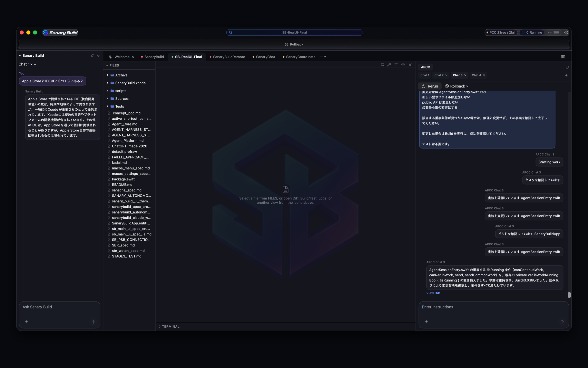Open the Diff view swap-arrows icon
The image size is (588, 368).
382,64
